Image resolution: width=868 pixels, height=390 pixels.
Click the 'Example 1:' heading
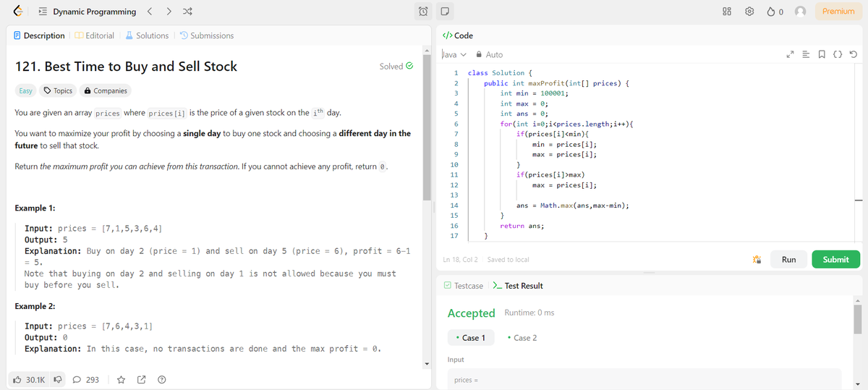pyautogui.click(x=35, y=208)
